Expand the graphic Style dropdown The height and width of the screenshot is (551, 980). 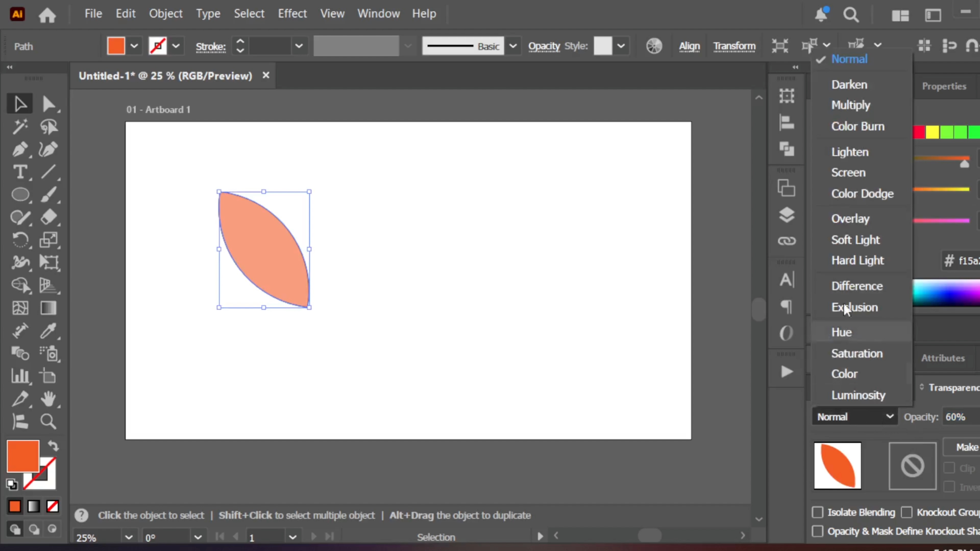[x=621, y=46]
